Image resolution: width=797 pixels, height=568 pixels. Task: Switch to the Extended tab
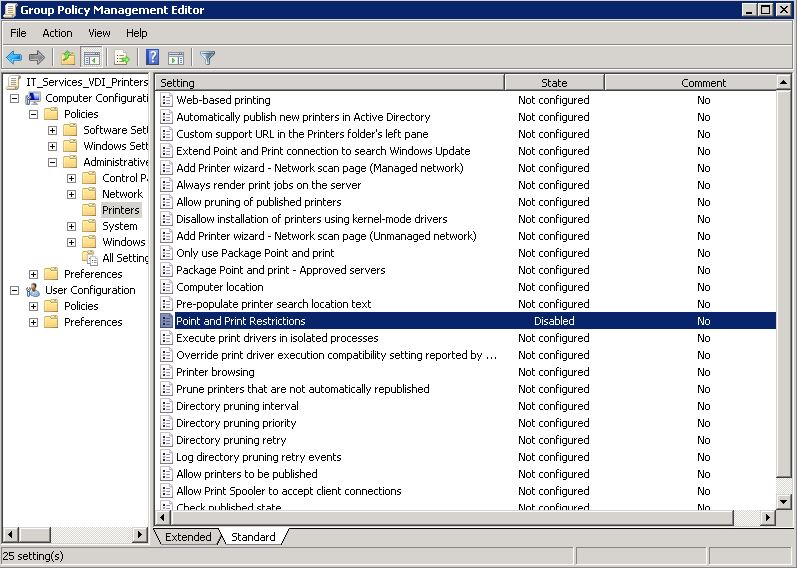188,537
